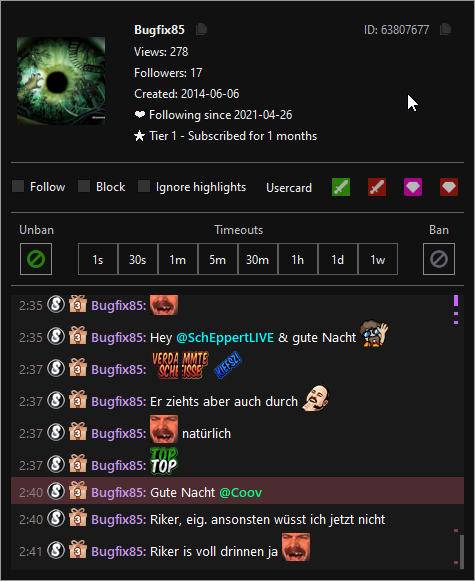Click the green eye profile avatar
The height and width of the screenshot is (581, 475).
[x=61, y=80]
